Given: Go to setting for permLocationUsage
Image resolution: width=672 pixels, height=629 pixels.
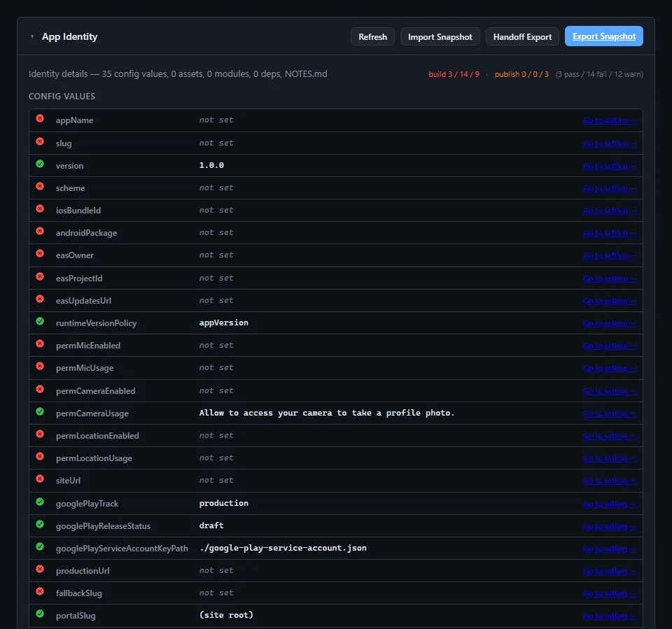Looking at the screenshot, I should [610, 458].
